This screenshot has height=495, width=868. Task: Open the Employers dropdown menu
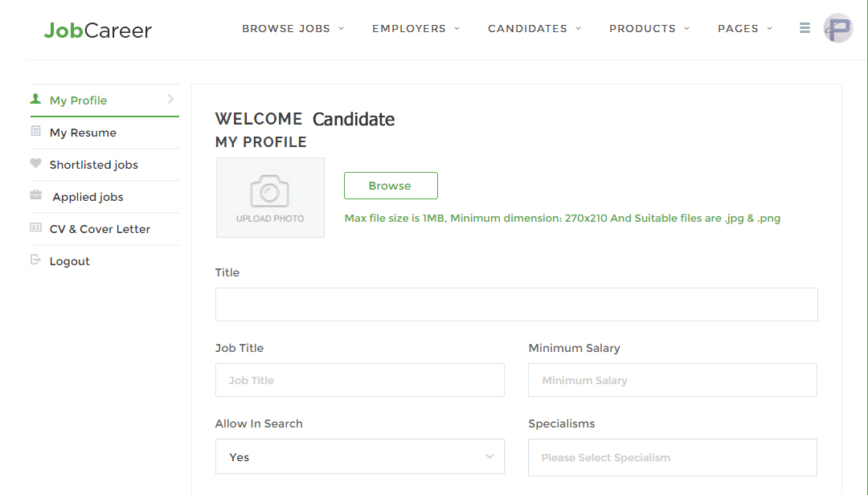416,29
